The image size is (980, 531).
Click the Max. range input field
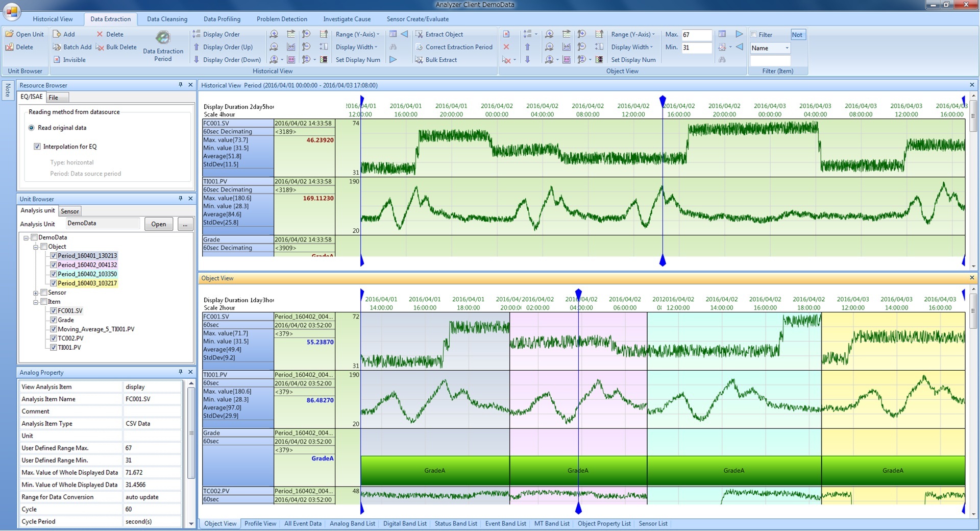(696, 35)
